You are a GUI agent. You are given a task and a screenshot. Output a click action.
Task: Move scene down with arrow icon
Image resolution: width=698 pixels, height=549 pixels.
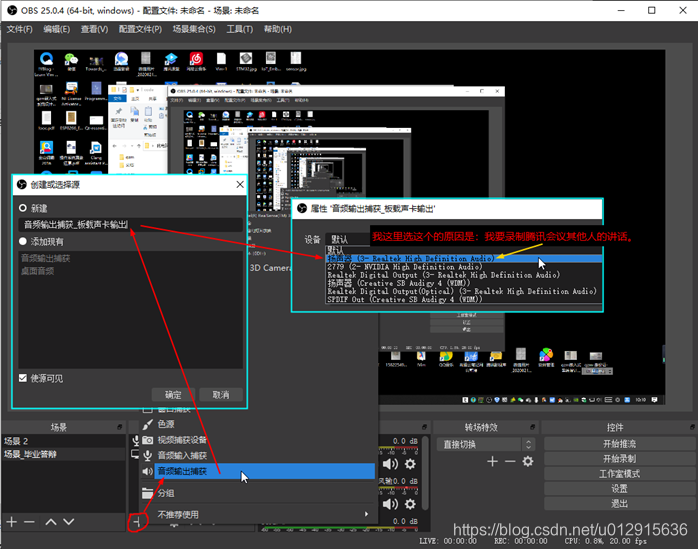(69, 522)
